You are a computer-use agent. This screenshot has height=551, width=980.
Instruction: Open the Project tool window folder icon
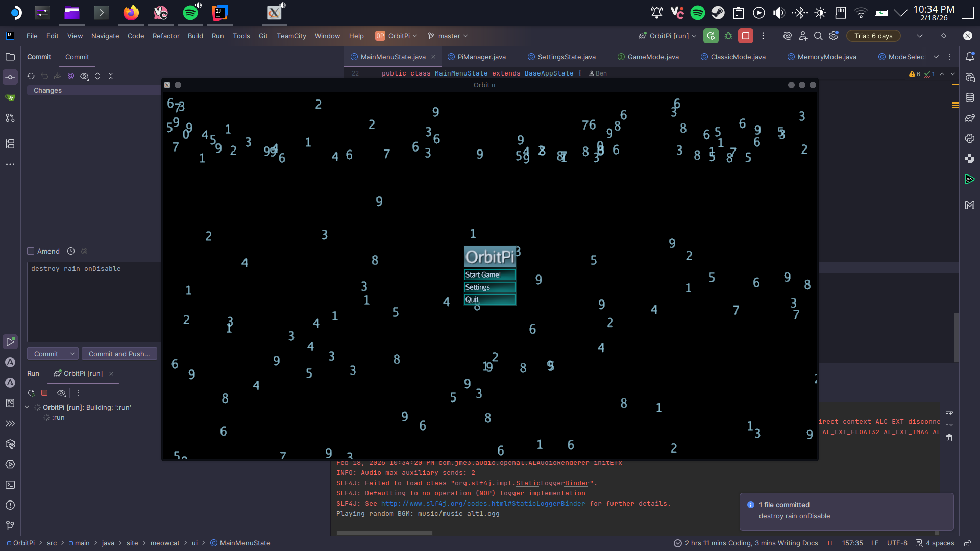[10, 57]
